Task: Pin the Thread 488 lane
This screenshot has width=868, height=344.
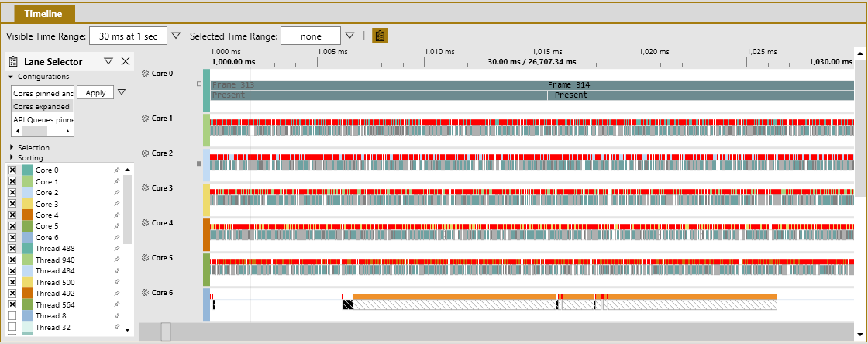Action: pos(116,249)
